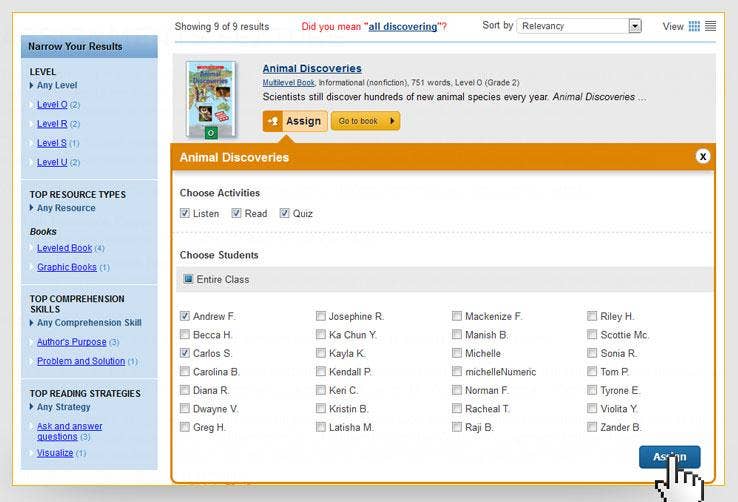Switch to grid view icon
Image resolution: width=738 pixels, height=502 pixels.
(694, 26)
